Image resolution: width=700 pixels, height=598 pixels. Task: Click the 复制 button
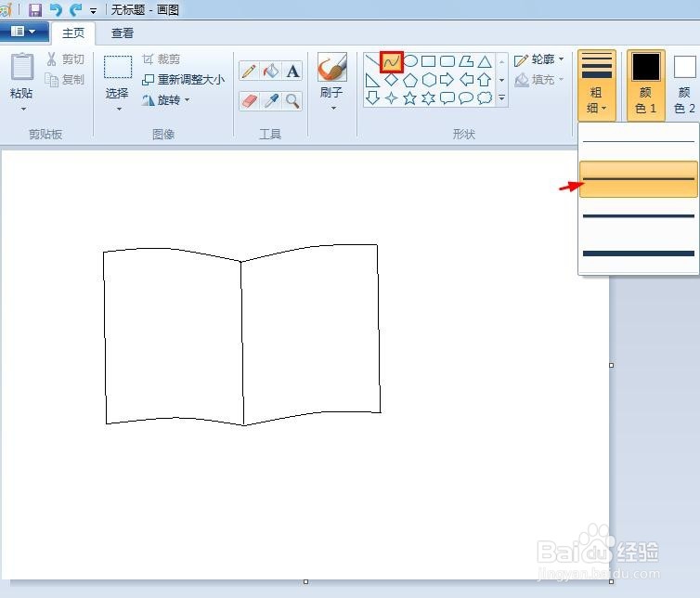(65, 80)
